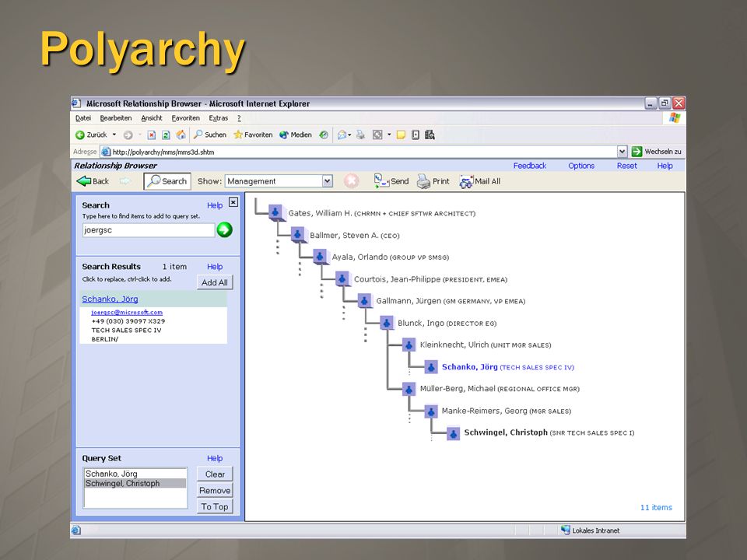
Task: Click the yellow note icon in IE toolbar
Action: point(402,135)
